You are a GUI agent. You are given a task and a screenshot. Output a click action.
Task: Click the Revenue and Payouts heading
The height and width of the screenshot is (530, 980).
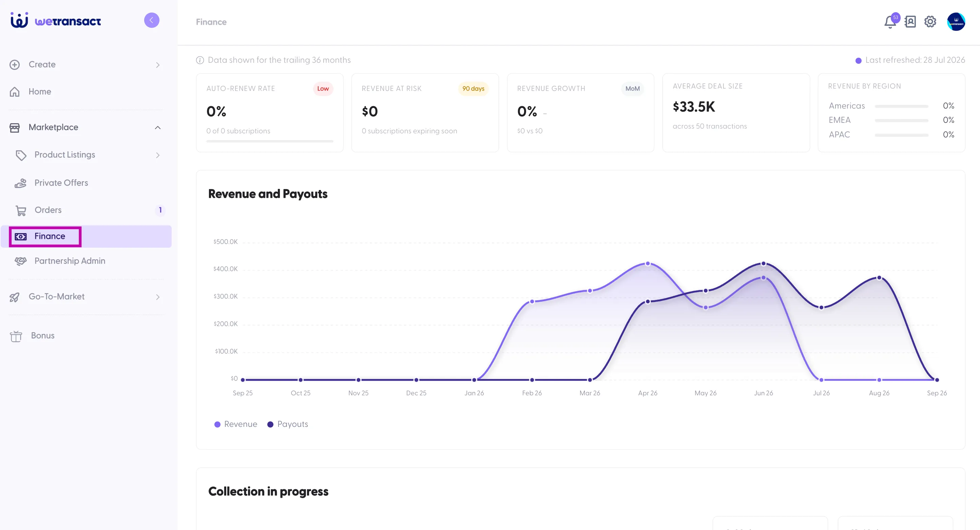(x=268, y=194)
